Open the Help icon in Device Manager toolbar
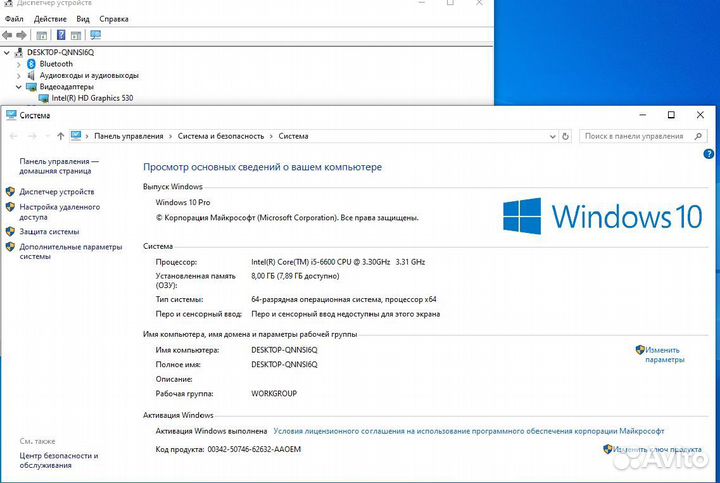This screenshot has width=720, height=483. coord(61,35)
